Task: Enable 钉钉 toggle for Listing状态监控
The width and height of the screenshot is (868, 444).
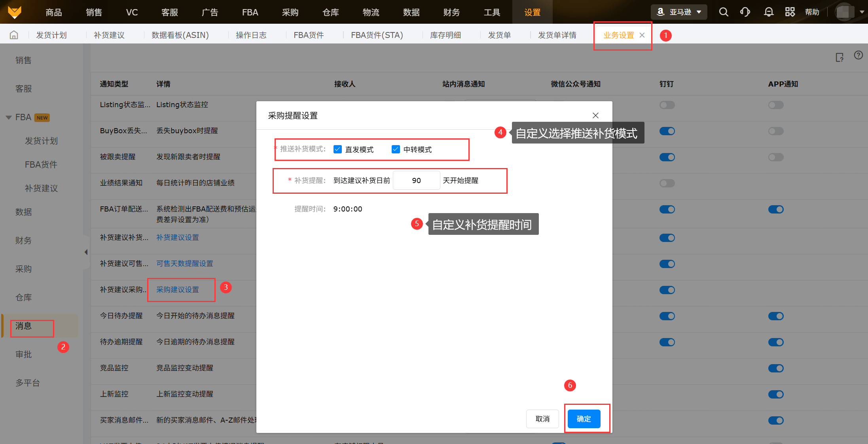Action: [x=667, y=105]
